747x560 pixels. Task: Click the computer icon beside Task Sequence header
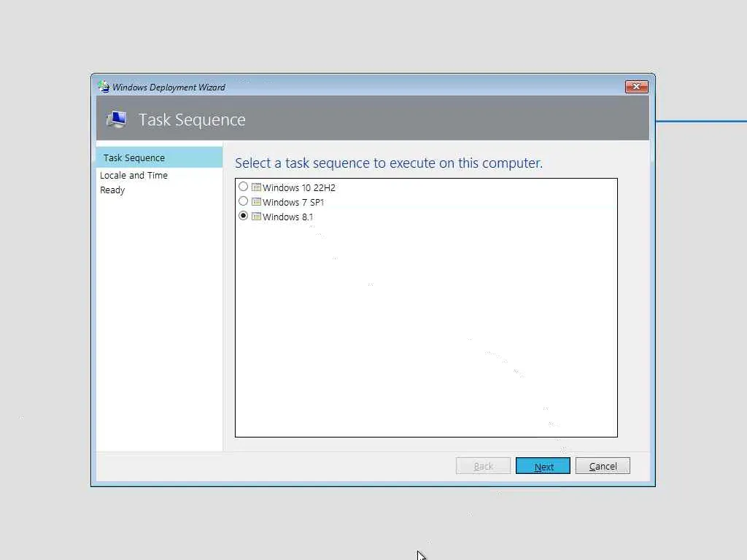(x=117, y=119)
